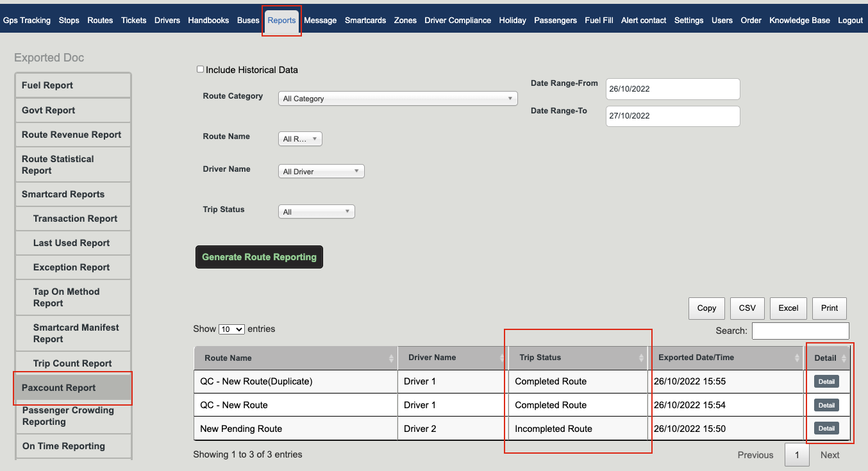
Task: Change the Show entries dropdown
Action: click(231, 329)
